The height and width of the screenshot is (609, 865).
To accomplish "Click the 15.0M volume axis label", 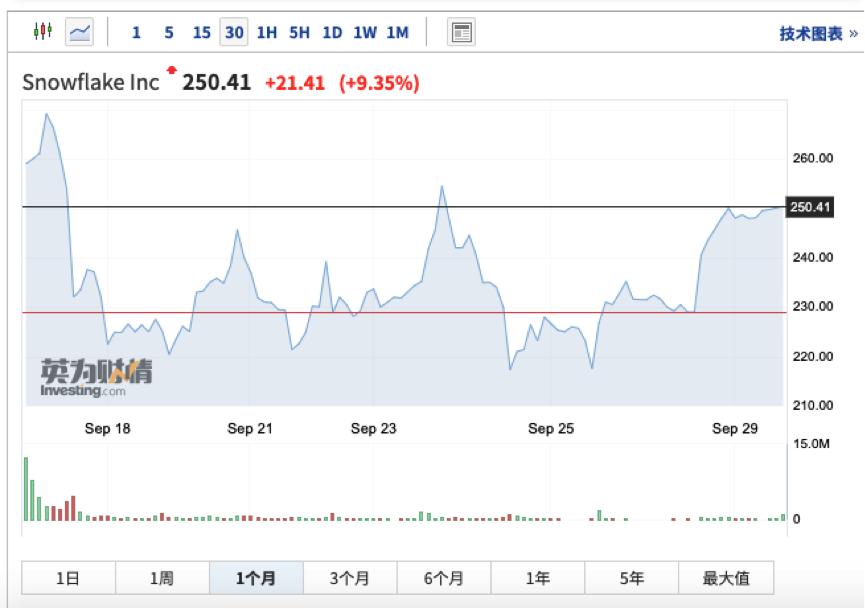I will tap(811, 444).
